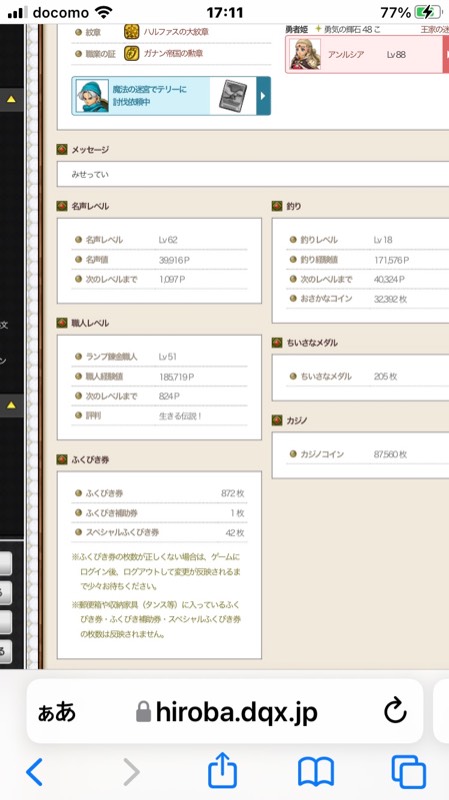This screenshot has height=800, width=449.
Task: Select the スペシャルふくびき券 count 42枚
Action: point(235,533)
